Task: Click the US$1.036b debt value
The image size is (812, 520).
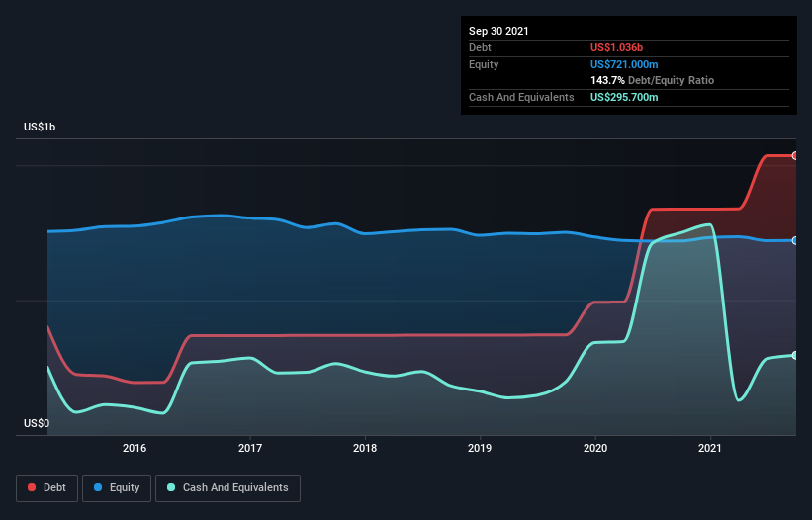Action: pos(617,47)
